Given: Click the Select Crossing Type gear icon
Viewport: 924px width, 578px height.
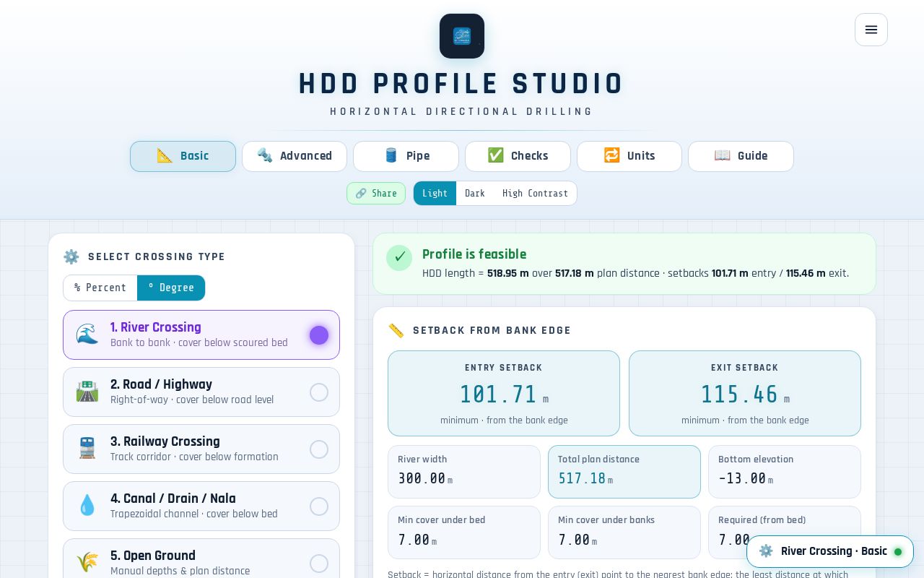Looking at the screenshot, I should pos(71,256).
